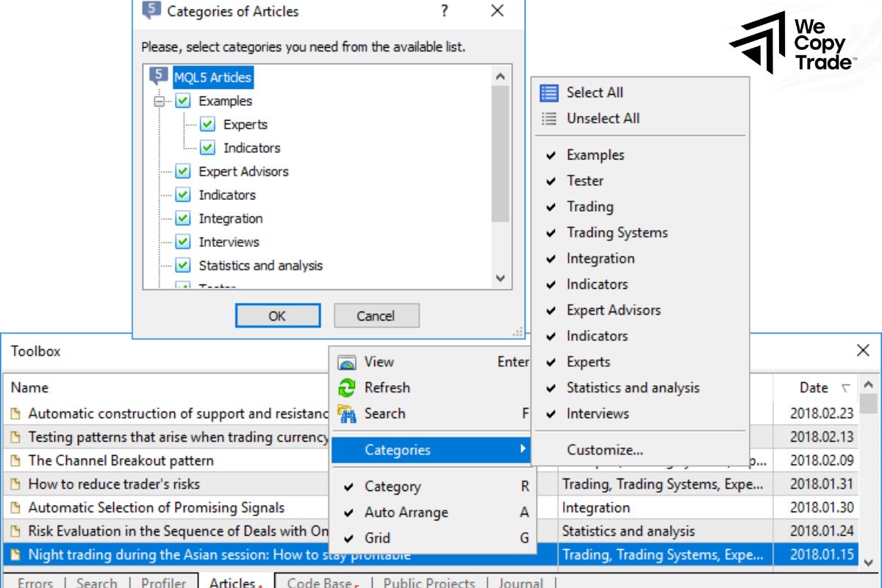
Task: Click the MQL5 Articles root node icon
Action: coord(158,77)
